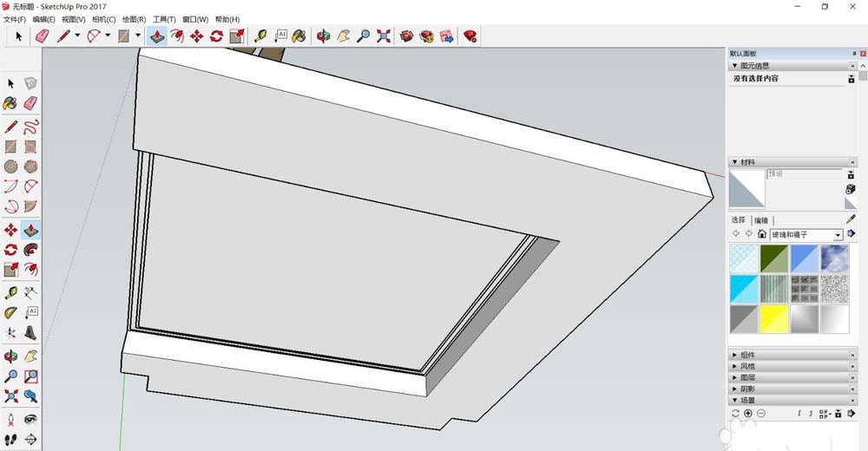Activate the Orbit tool in top toolbar
Screen dimensions: 868x451
point(323,36)
